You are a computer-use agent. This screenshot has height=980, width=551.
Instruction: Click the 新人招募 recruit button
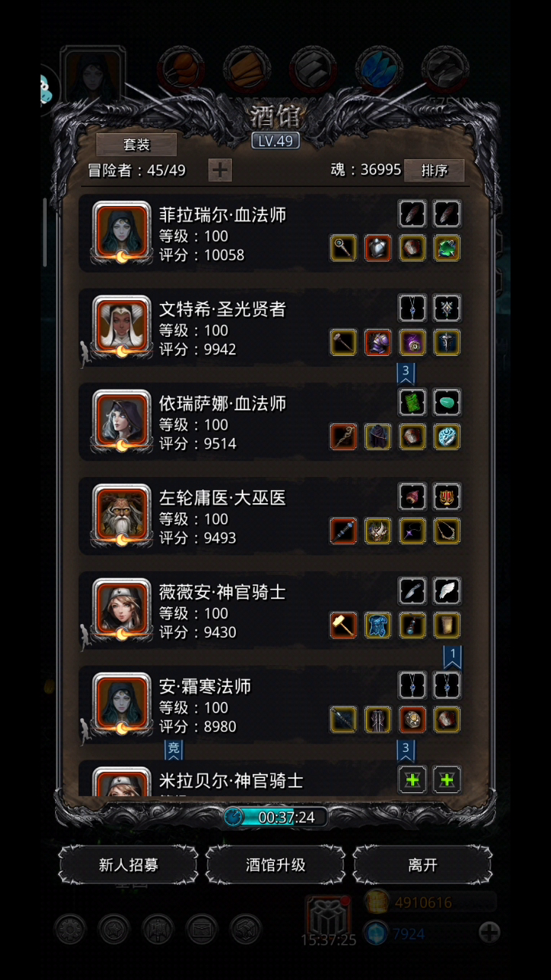click(129, 865)
